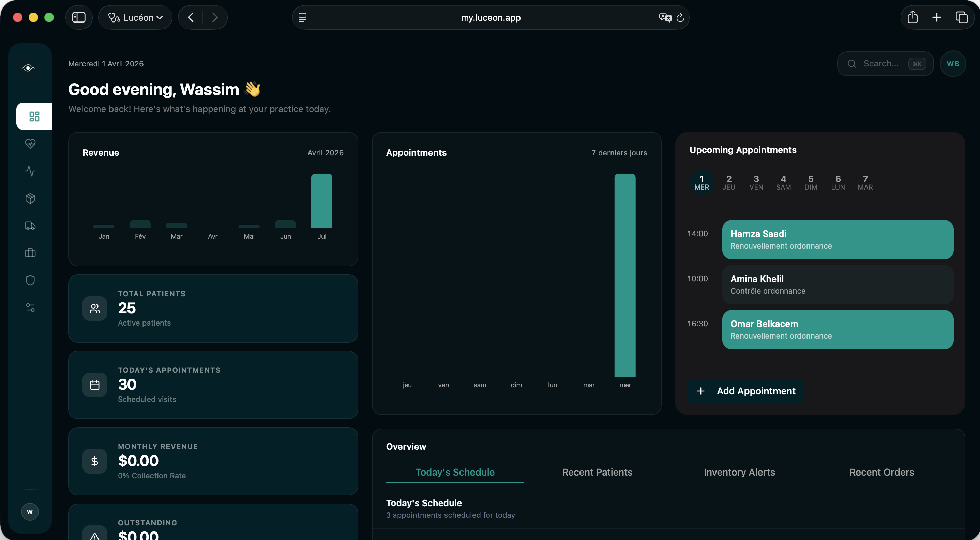Switch to Inventory Alerts tab
The image size is (980, 540).
(739, 472)
